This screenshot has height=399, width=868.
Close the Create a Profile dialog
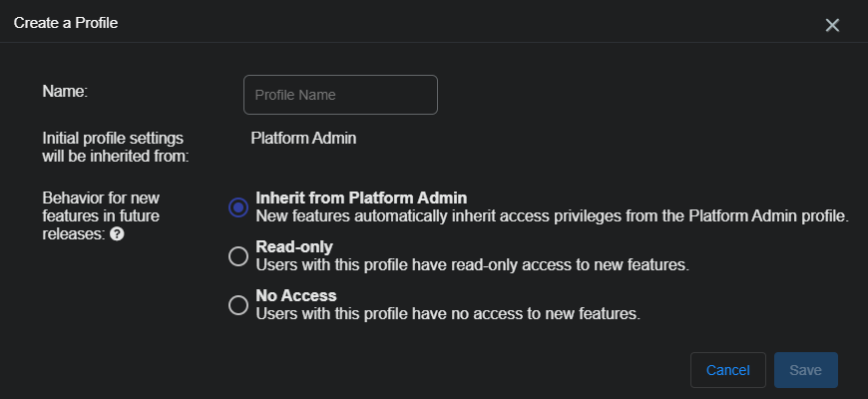832,25
